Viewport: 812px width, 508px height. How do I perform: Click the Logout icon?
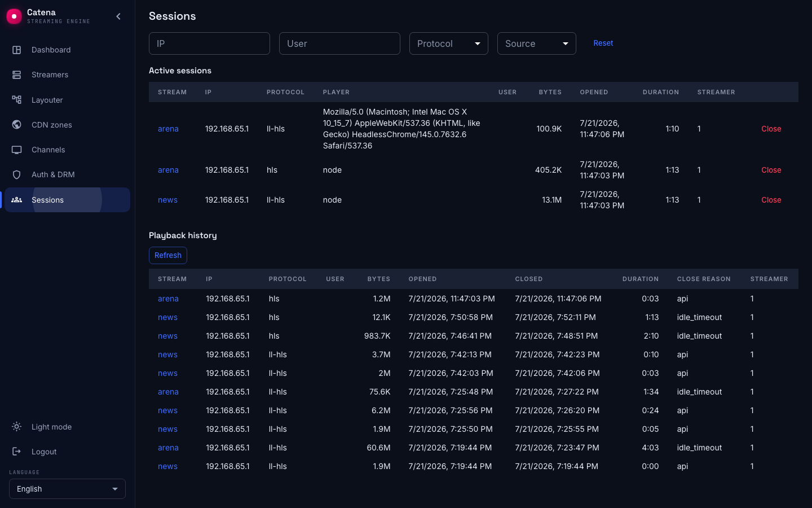pyautogui.click(x=17, y=452)
